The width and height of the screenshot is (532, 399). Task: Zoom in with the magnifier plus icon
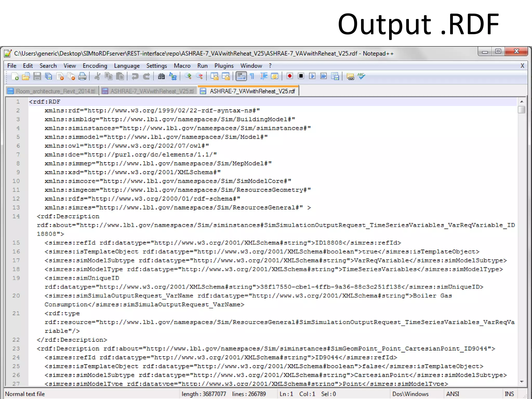pos(188,76)
